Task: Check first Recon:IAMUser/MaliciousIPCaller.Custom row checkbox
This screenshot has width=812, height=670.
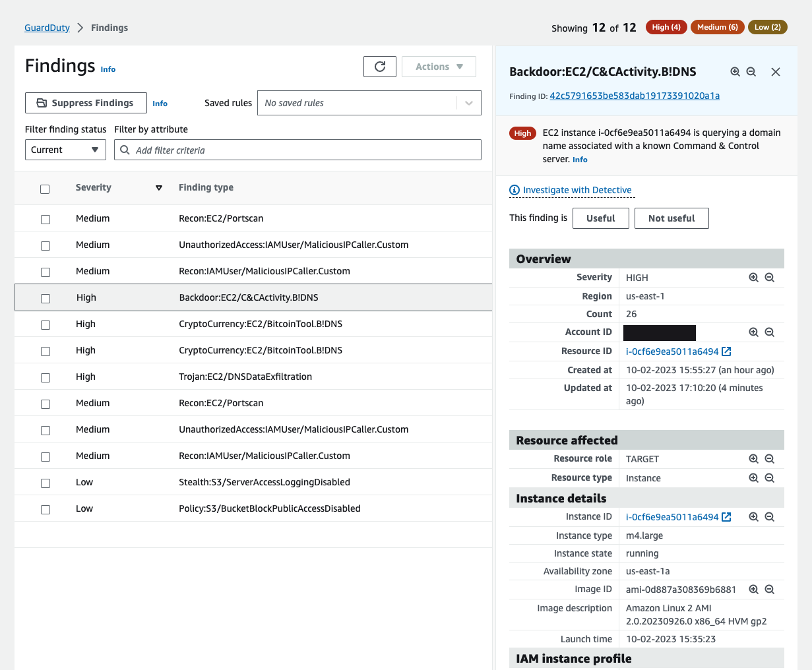Action: coord(46,272)
